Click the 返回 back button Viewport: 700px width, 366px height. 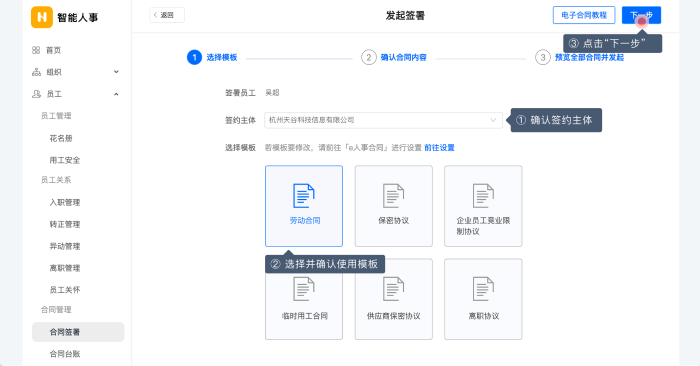coord(167,15)
